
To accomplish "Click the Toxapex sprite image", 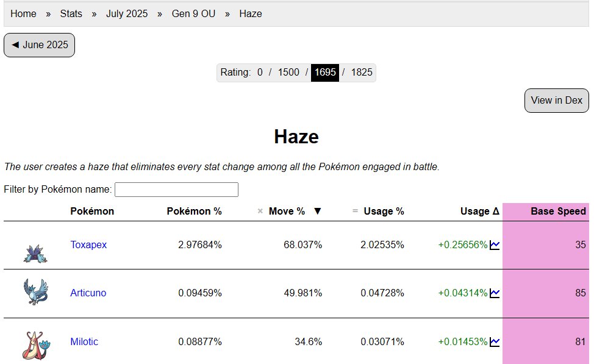I will [x=35, y=254].
